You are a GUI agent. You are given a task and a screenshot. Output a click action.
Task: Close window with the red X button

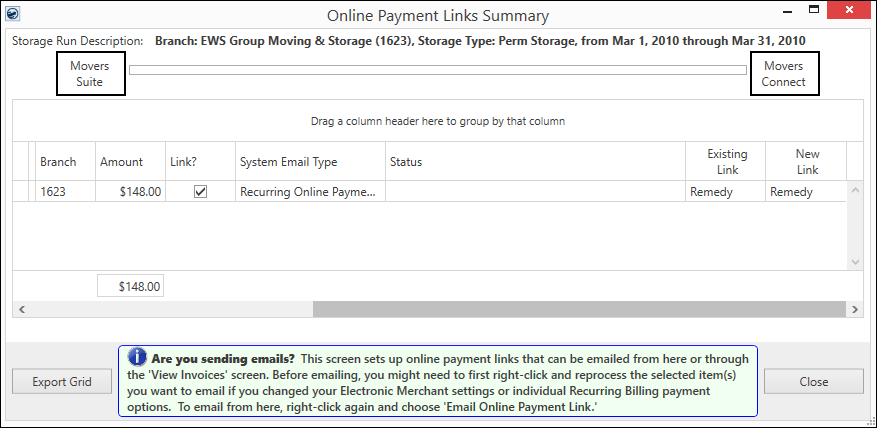pos(850,10)
